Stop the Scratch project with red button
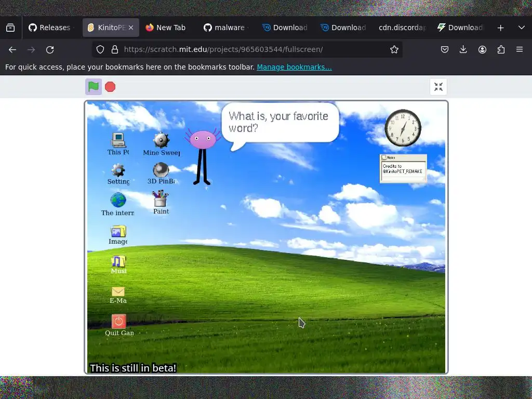The height and width of the screenshot is (399, 532). (x=110, y=87)
